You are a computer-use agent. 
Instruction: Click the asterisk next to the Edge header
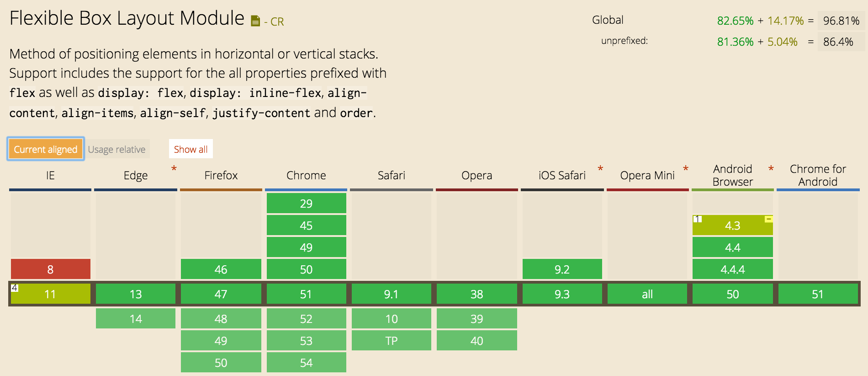click(173, 168)
